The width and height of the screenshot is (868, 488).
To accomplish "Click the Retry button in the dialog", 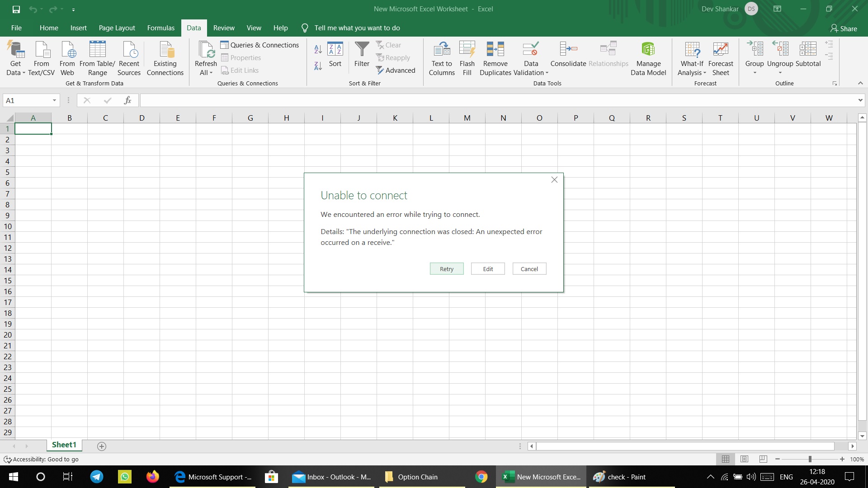I will coord(446,268).
